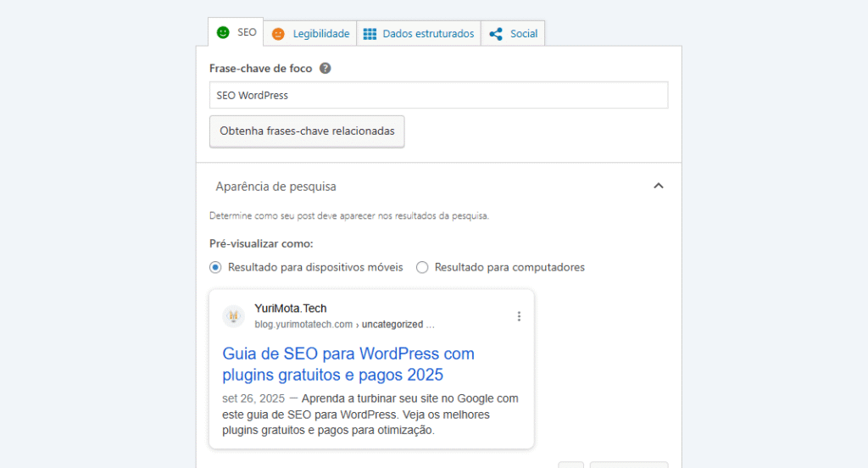This screenshot has width=868, height=468.
Task: Click the orange face Legibilidade icon
Action: coord(278,34)
